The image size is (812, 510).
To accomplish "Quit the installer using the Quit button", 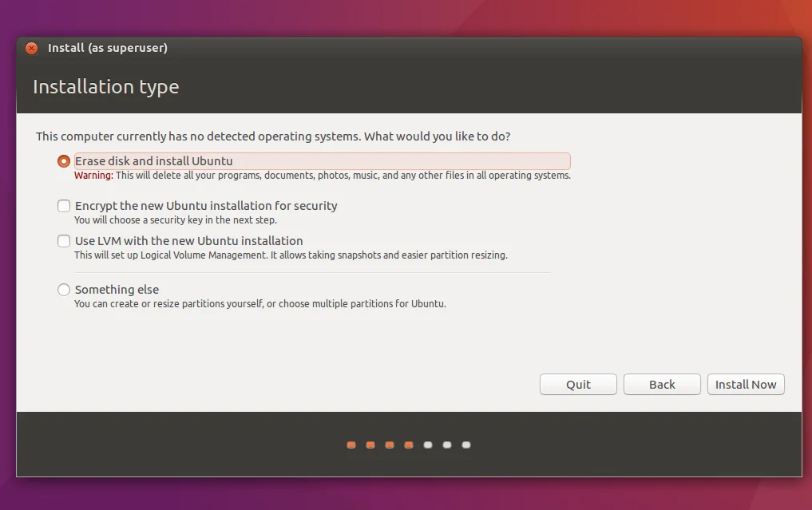I will pyautogui.click(x=578, y=385).
